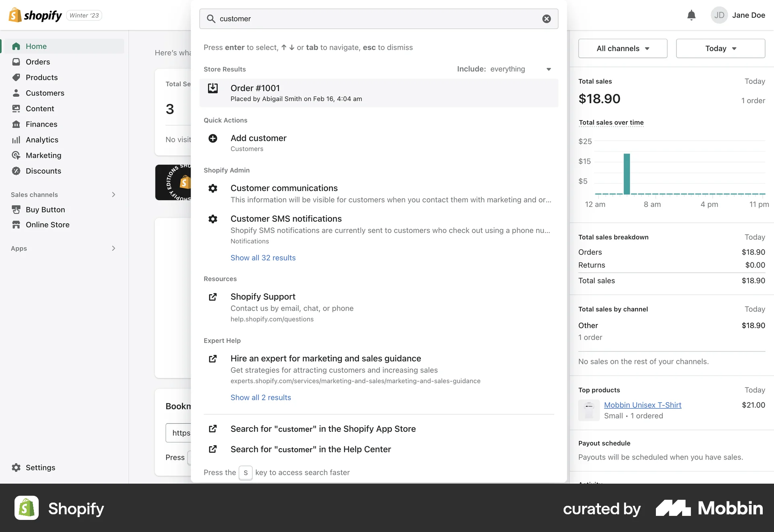Open the Orders section in the sidebar
This screenshot has width=774, height=532.
click(38, 62)
